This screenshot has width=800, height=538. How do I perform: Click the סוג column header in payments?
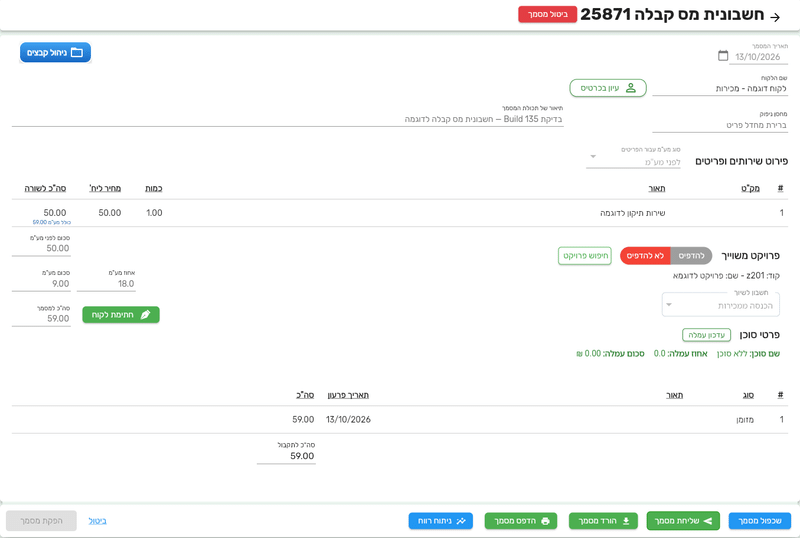click(x=748, y=395)
